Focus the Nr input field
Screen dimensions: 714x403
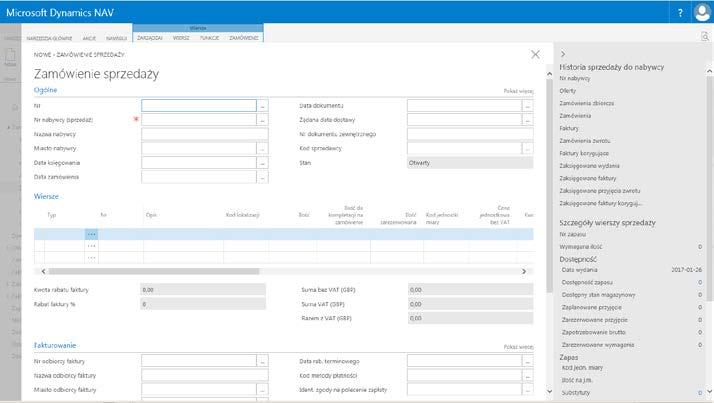tap(199, 106)
